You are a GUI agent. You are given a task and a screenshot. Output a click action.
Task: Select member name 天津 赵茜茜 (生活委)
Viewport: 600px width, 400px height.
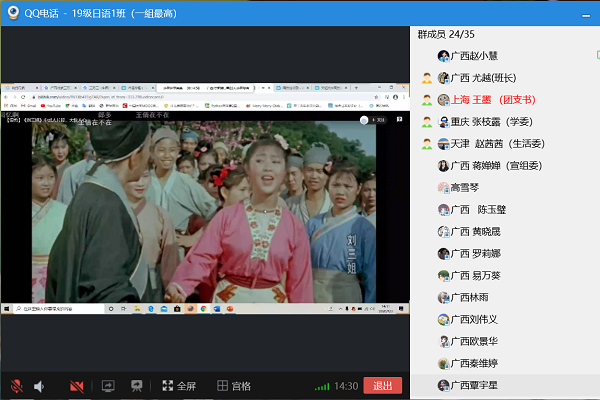[x=497, y=144]
